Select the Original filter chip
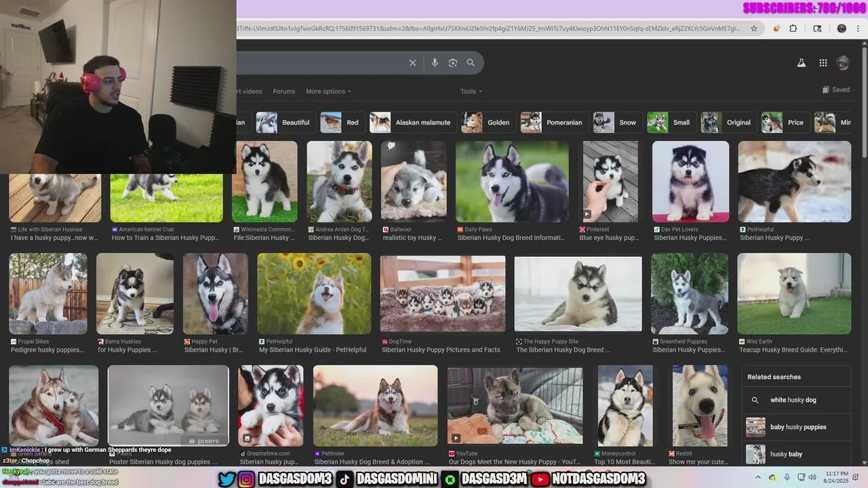 (x=728, y=123)
